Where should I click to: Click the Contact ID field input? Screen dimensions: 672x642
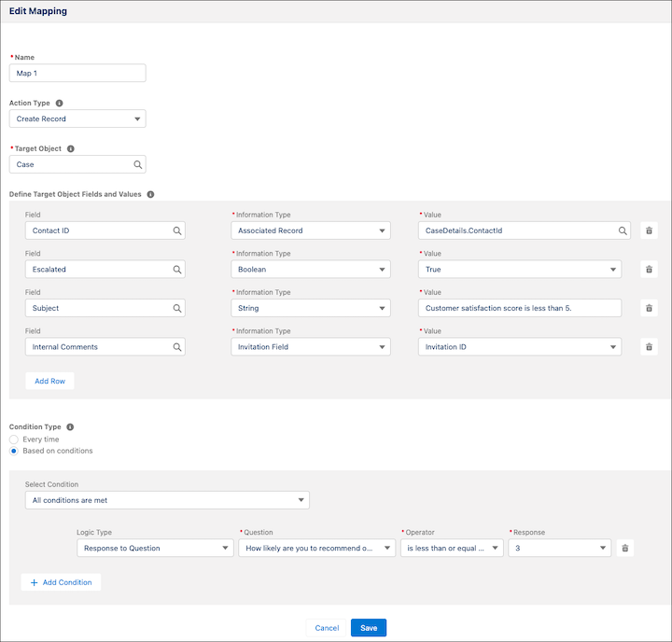click(105, 230)
